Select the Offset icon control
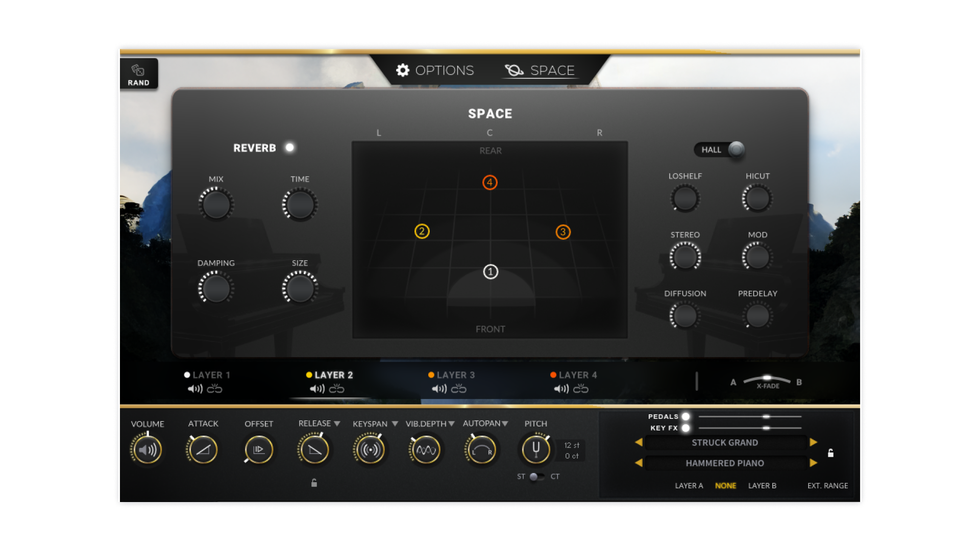This screenshot has width=980, height=551. tap(258, 450)
